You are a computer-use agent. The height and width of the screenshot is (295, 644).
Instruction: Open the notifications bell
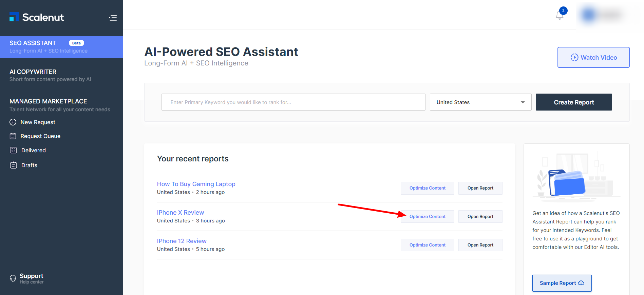tap(560, 15)
